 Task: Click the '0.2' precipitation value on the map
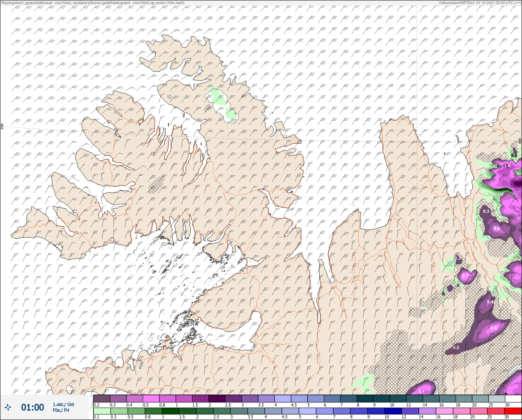[x=456, y=347]
